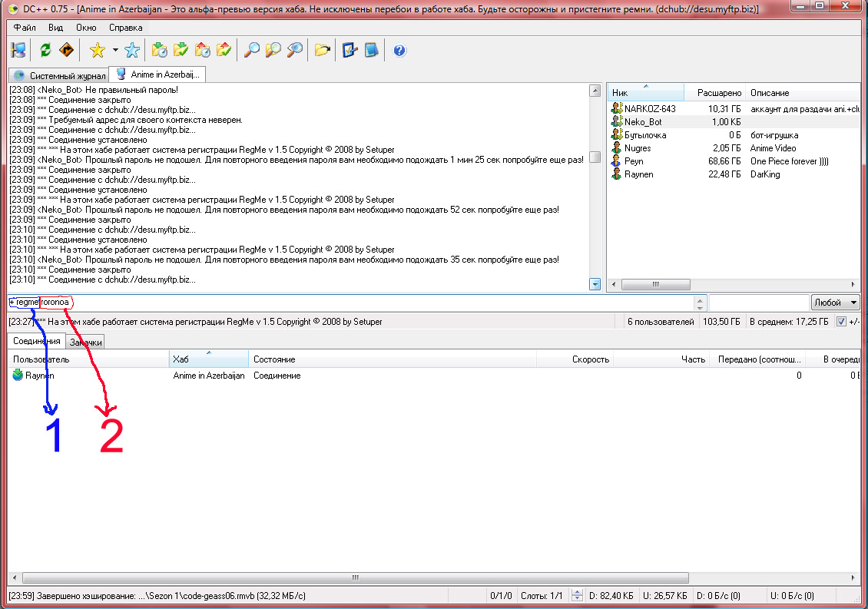Click the user icon beside Raynen in user list
868x609 pixels.
[617, 174]
